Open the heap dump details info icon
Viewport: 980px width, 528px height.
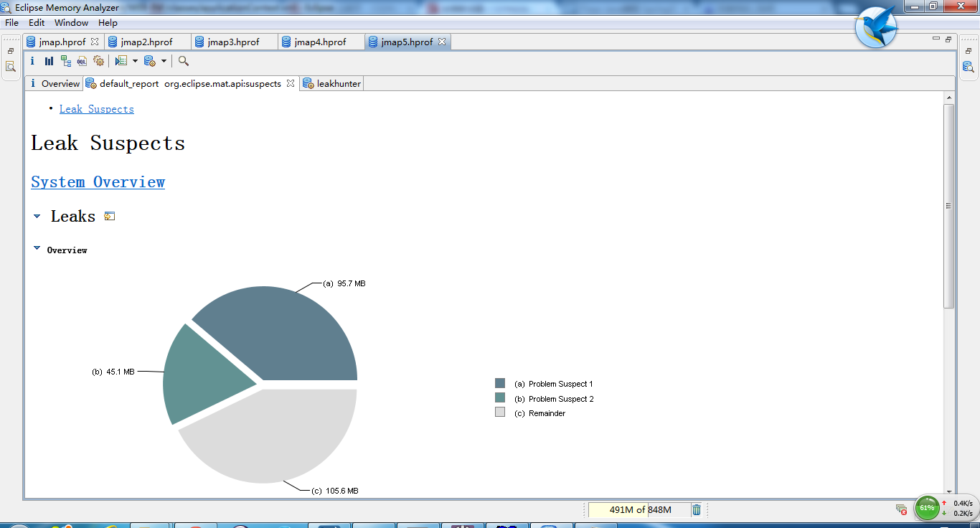point(32,61)
